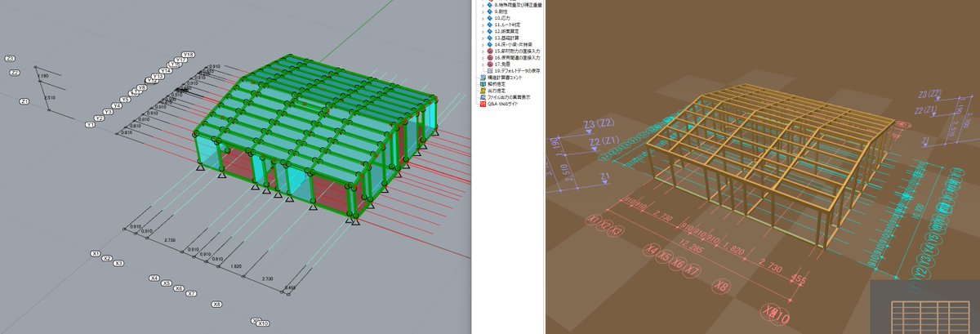Expand the 9.剛性 tree node
The height and width of the screenshot is (334, 980).
click(x=483, y=11)
